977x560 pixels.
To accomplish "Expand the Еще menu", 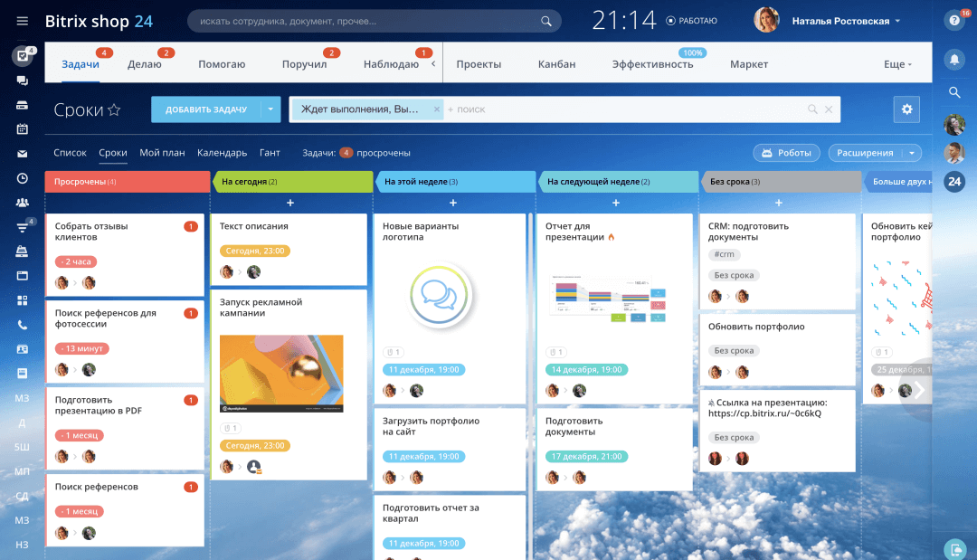I will pyautogui.click(x=897, y=64).
